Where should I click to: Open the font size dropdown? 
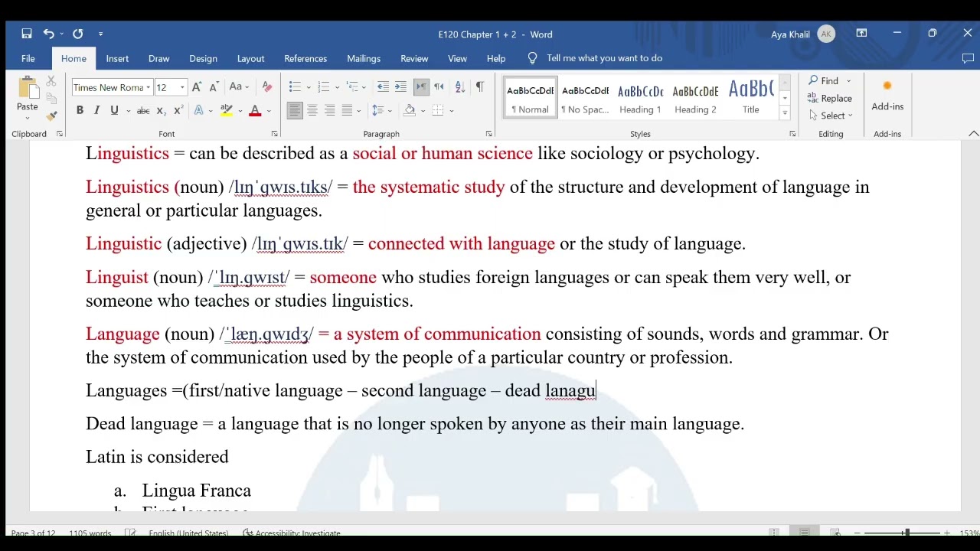182,87
